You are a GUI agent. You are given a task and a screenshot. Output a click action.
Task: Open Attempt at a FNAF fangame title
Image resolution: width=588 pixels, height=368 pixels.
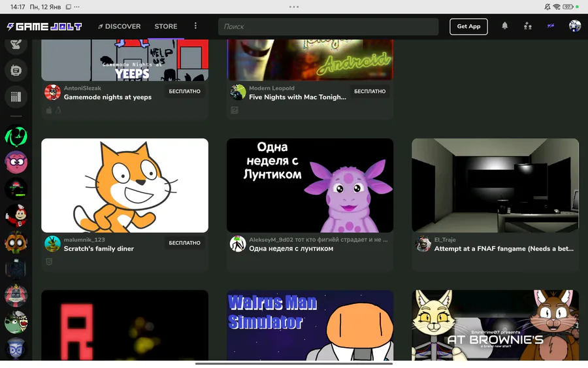pyautogui.click(x=504, y=248)
